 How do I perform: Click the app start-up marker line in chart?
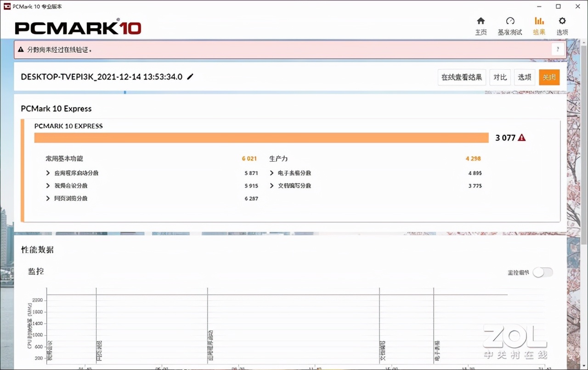[208, 325]
